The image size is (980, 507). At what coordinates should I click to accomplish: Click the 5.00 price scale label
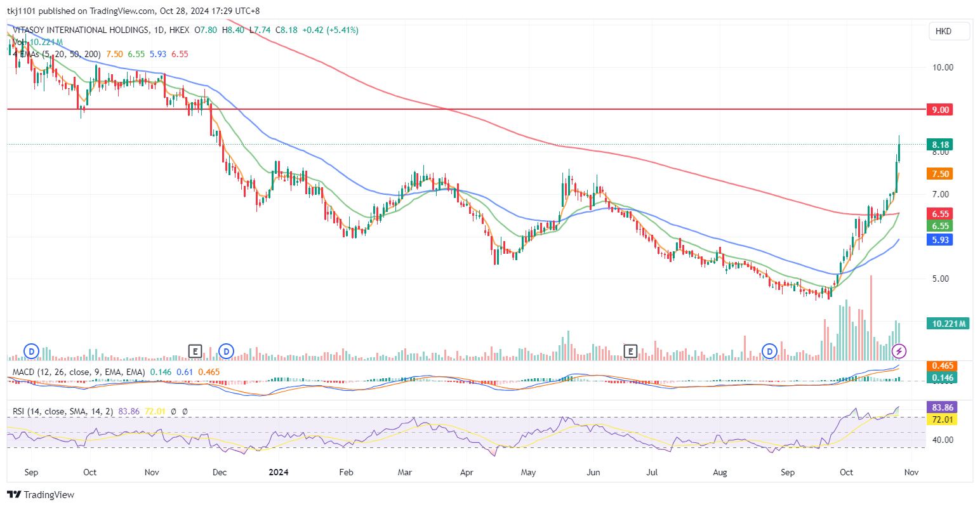[x=941, y=279]
